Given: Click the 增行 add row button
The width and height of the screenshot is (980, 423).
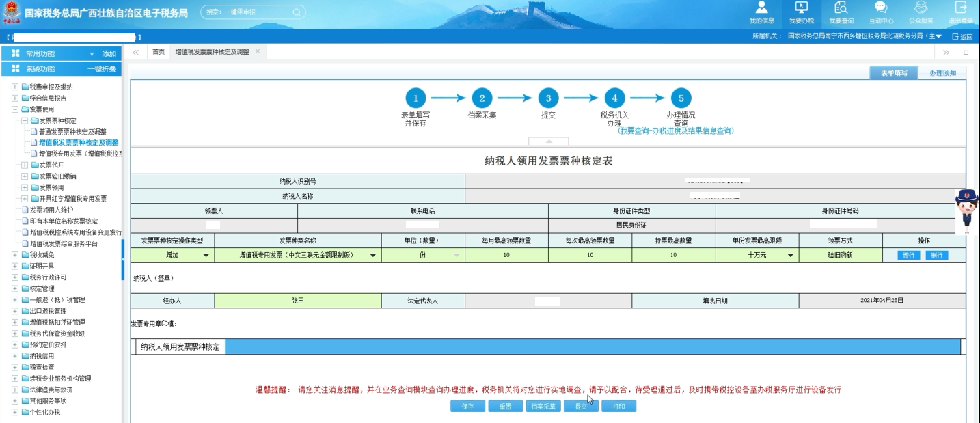Looking at the screenshot, I should [908, 255].
